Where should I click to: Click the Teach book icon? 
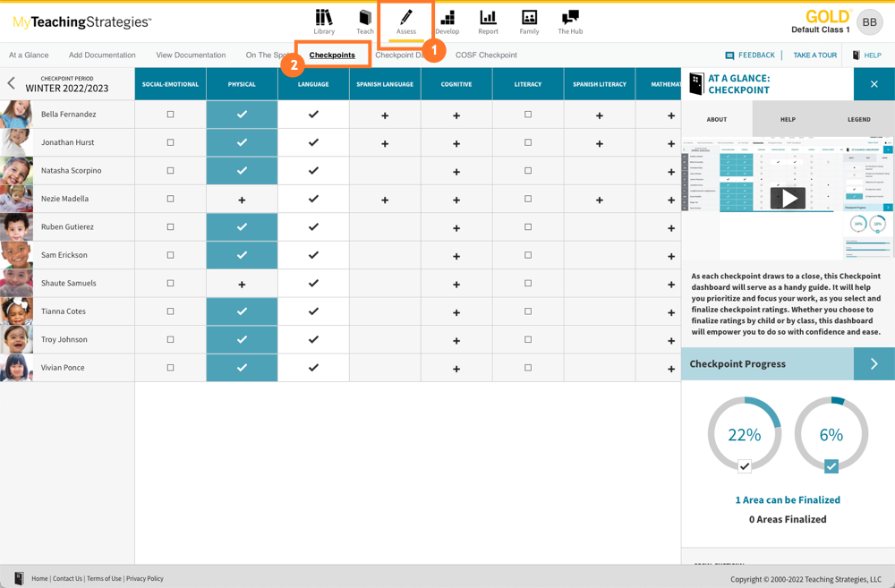click(x=365, y=18)
